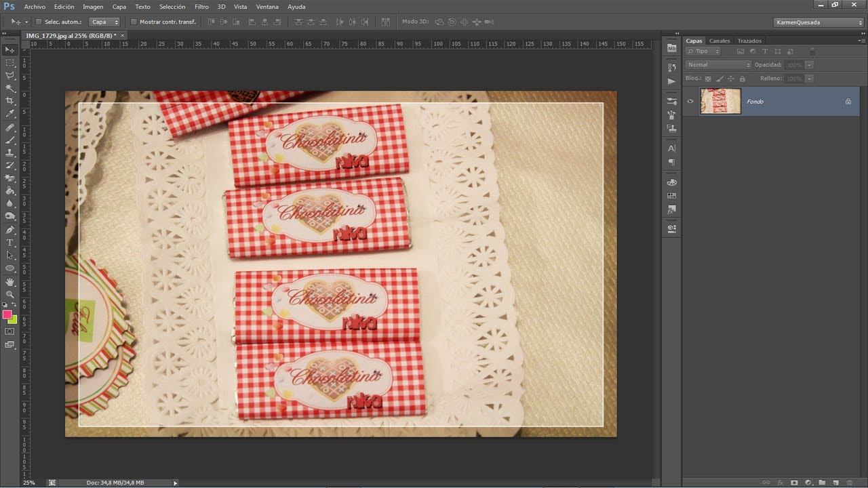Enable Mostrar contr. transf. checkbox

[134, 22]
